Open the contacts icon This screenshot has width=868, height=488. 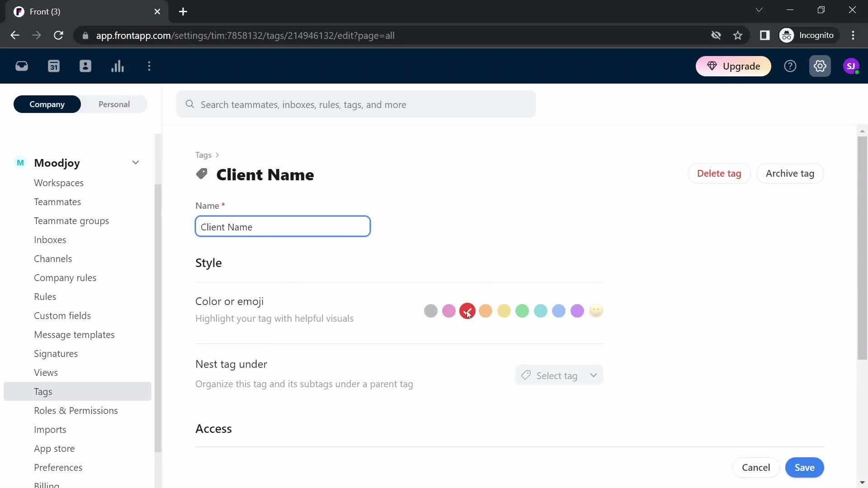click(85, 66)
